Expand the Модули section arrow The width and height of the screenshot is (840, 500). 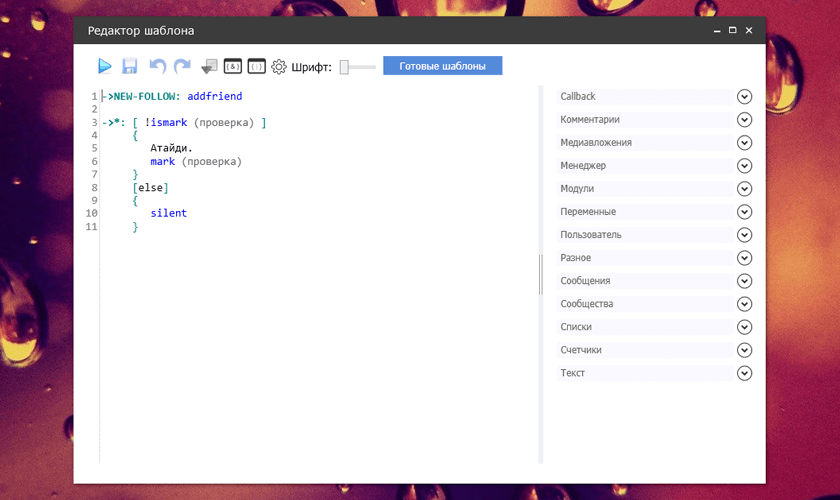[744, 189]
